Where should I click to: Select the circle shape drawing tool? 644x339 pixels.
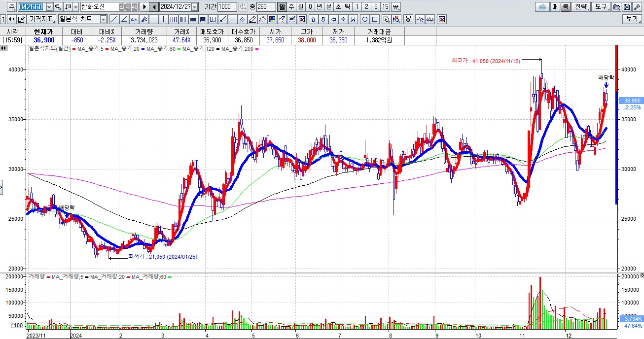tap(365, 19)
